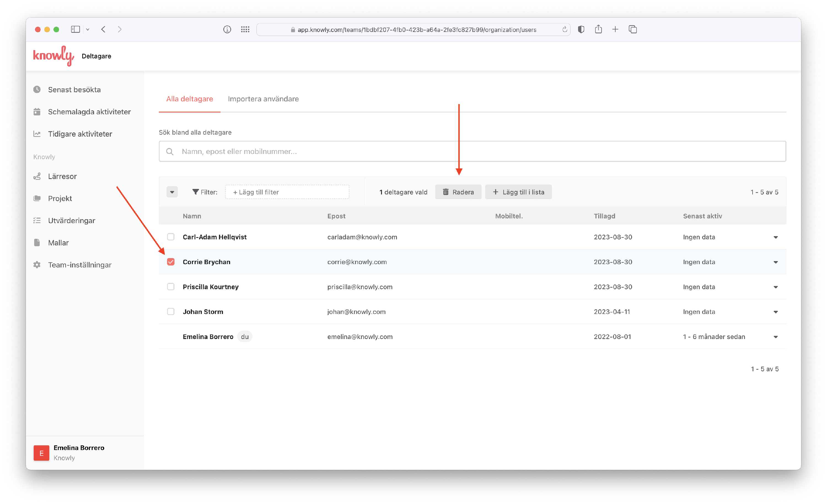Screen dimensions: 827x504
Task: Click Lärresor sidebar icon
Action: point(37,176)
